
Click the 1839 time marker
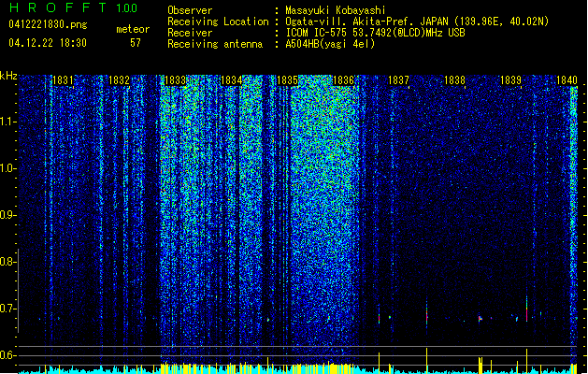point(510,80)
